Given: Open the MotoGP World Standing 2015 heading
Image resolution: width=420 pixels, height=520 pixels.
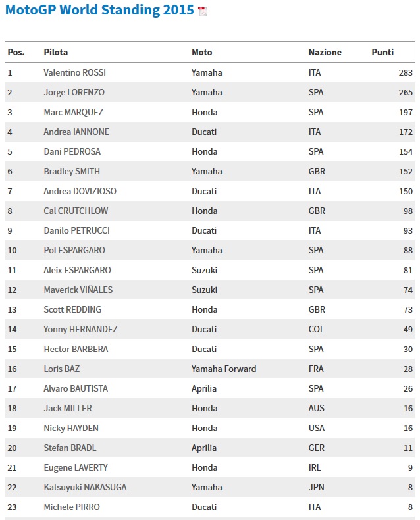Looking at the screenshot, I should [99, 10].
